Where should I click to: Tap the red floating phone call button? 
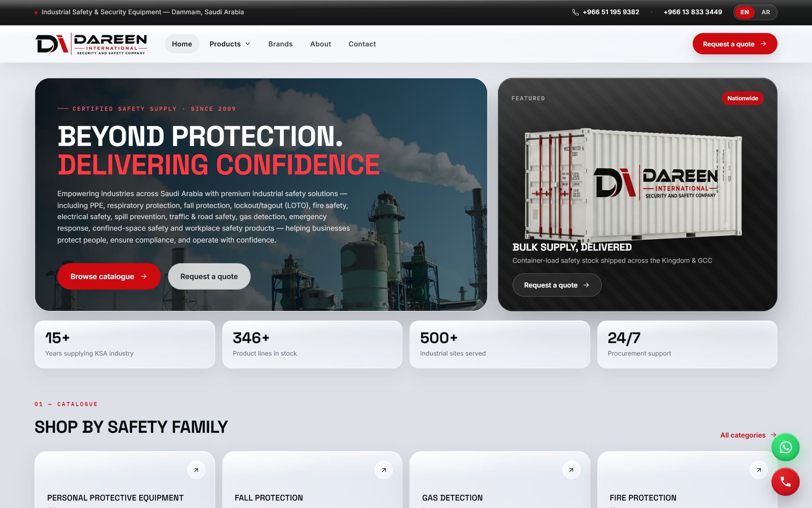click(x=785, y=482)
